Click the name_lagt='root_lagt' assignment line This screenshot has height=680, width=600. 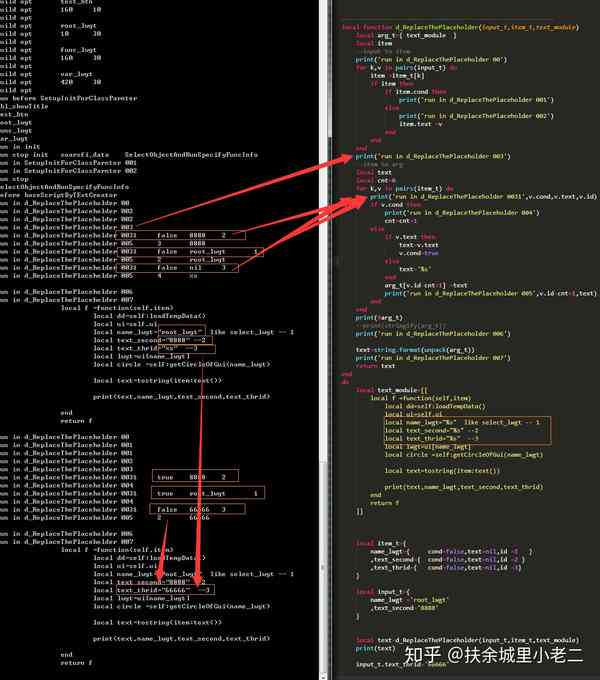coord(409,600)
